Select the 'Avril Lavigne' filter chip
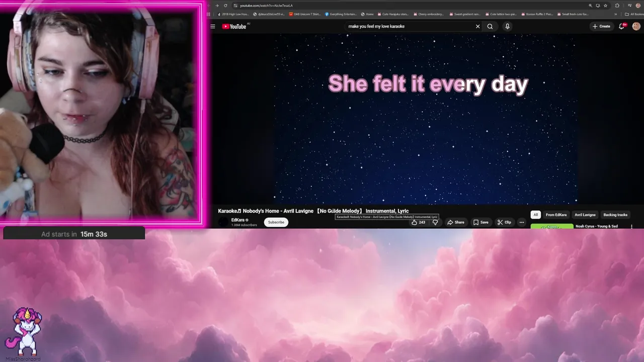The image size is (644, 362). tap(585, 215)
